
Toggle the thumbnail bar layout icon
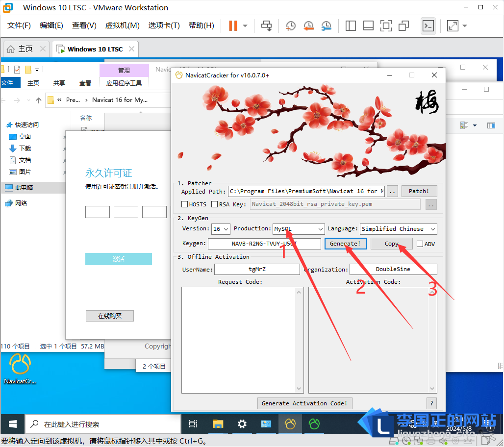coord(368,25)
